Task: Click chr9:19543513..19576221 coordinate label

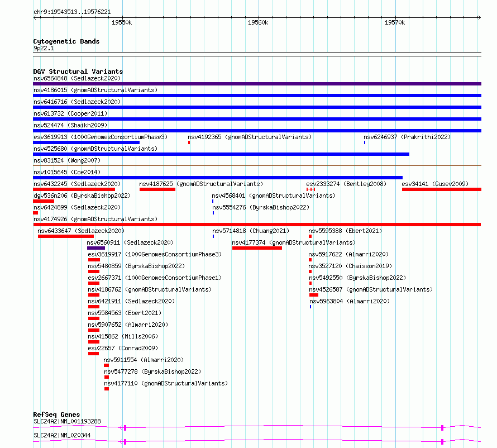Action: pos(72,12)
